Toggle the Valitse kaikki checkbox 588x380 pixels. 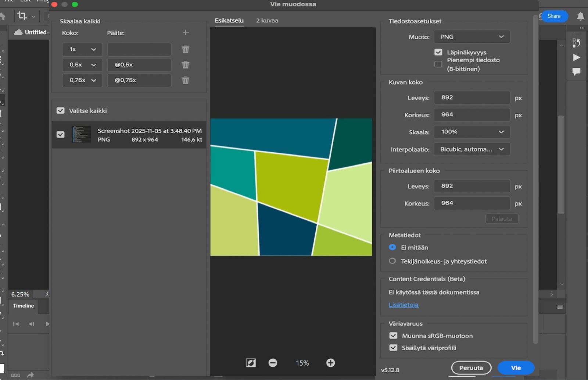click(x=61, y=111)
